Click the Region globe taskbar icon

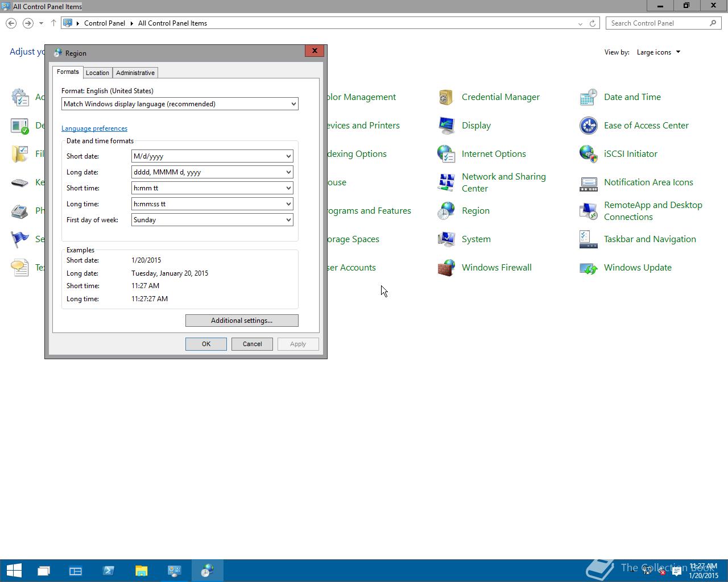207,571
